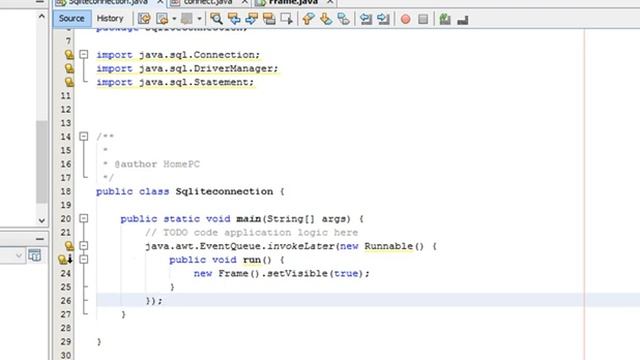Close the Frame.java tab
The width and height of the screenshot is (640, 360).
(330, 2)
